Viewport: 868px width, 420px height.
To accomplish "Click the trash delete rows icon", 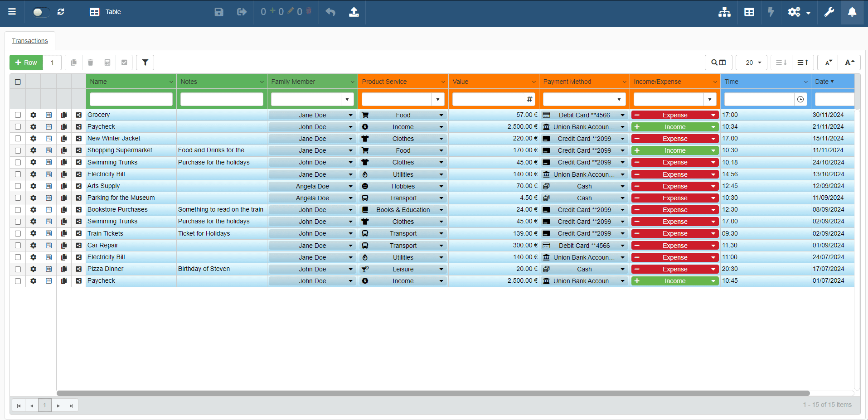I will 91,63.
